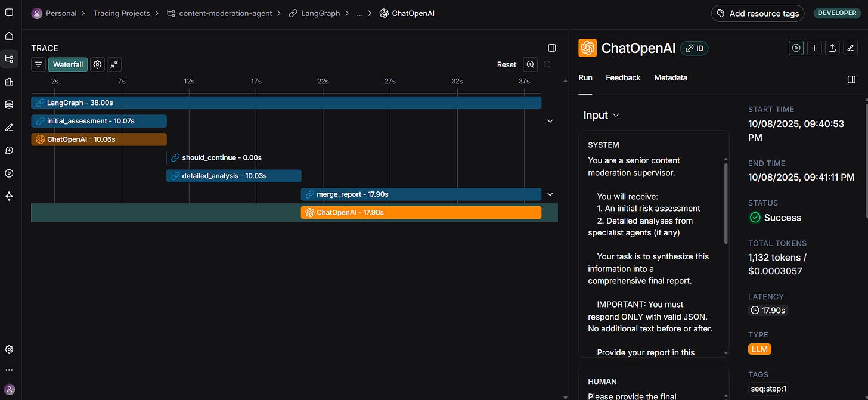Select the ChatOpenAI 10.06s span
Viewport: 868px width, 400px height.
coord(99,139)
